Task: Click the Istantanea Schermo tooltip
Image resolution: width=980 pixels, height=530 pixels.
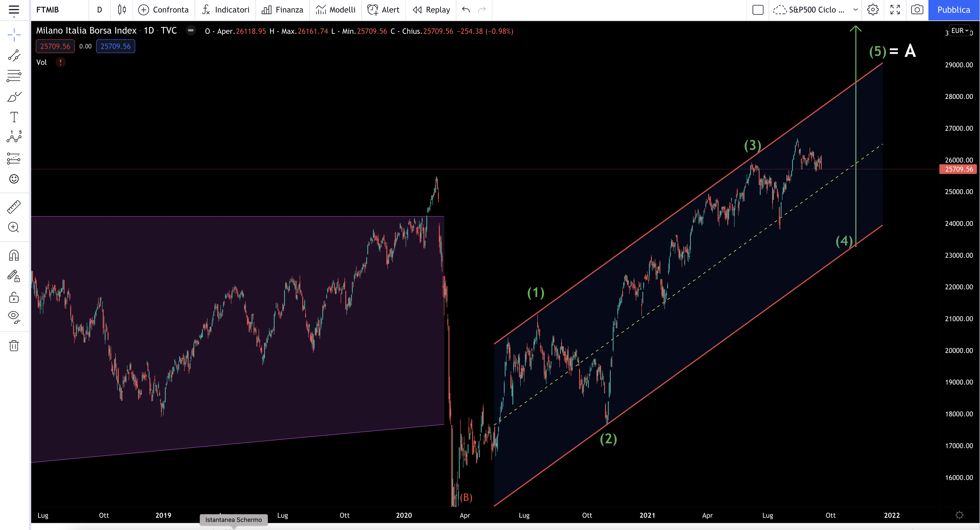Action: (234, 520)
